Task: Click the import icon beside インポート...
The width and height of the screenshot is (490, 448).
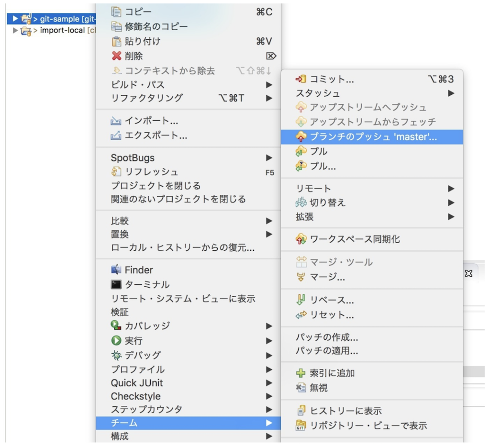Action: click(x=116, y=121)
